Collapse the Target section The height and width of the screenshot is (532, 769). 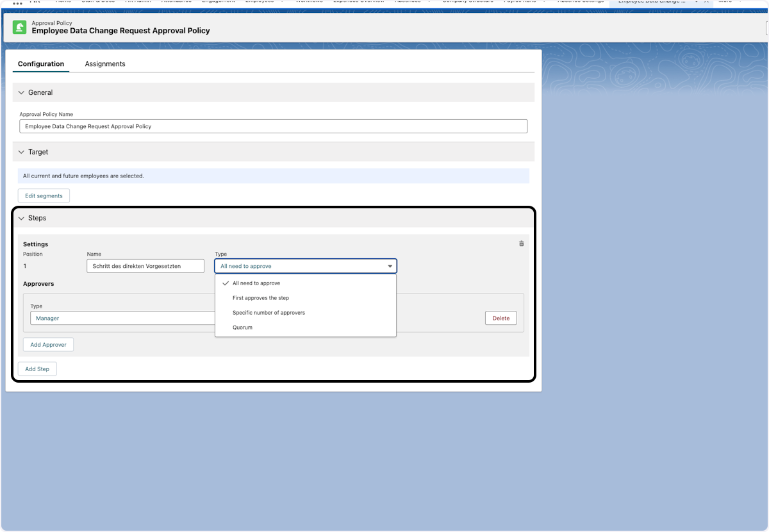[x=22, y=152]
